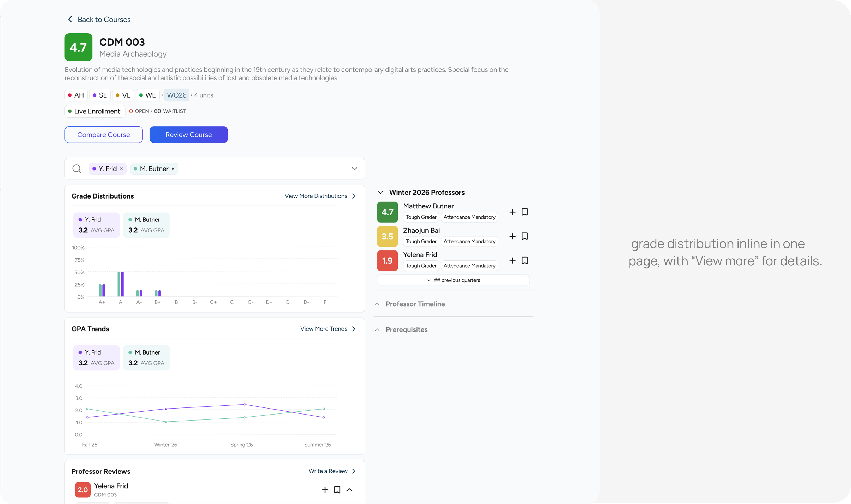Click Matthew Butner's Tough Grader tag
The width and height of the screenshot is (851, 504).
[421, 217]
